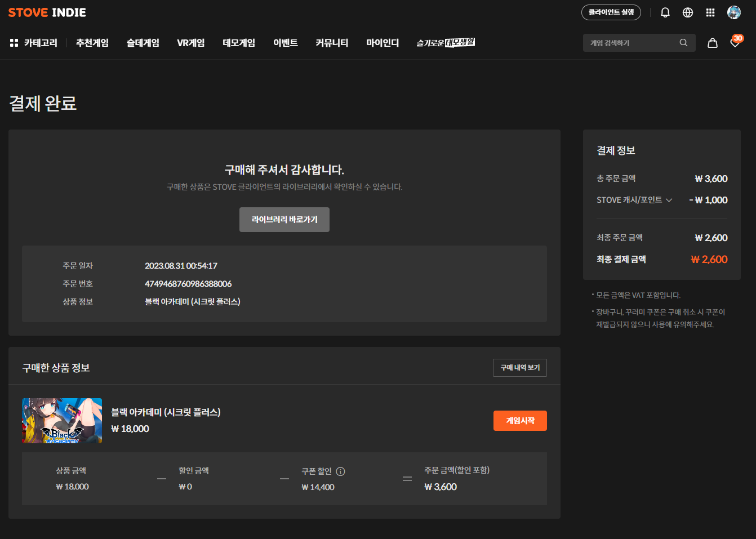Click the 클라이언트 실행 button
Image resolution: width=756 pixels, height=539 pixels.
click(x=611, y=12)
